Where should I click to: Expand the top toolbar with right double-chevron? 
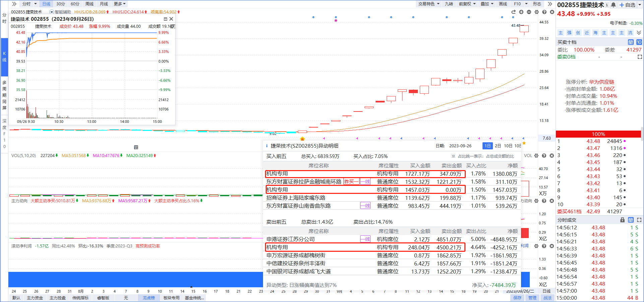pos(550,4)
